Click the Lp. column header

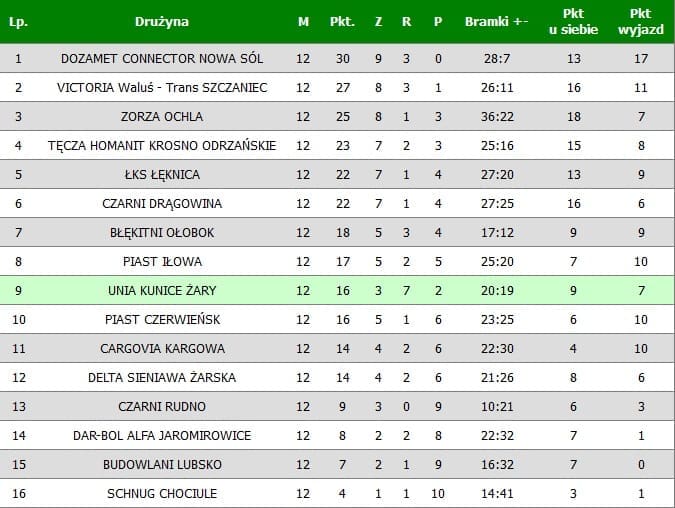click(x=18, y=22)
